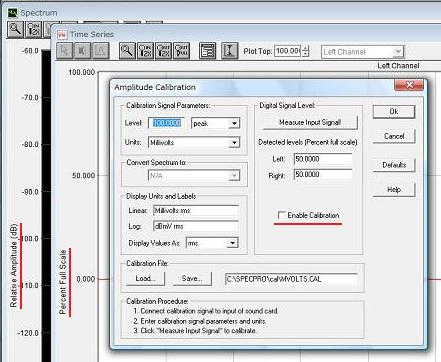Toggle the Enable Calibration checkbox
The image size is (441, 362).
[x=282, y=215]
